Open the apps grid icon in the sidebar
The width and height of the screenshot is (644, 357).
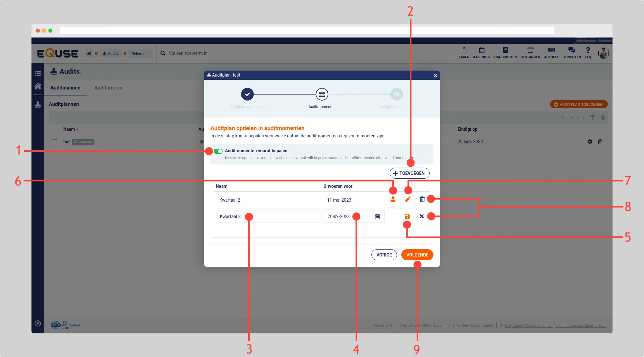(38, 73)
